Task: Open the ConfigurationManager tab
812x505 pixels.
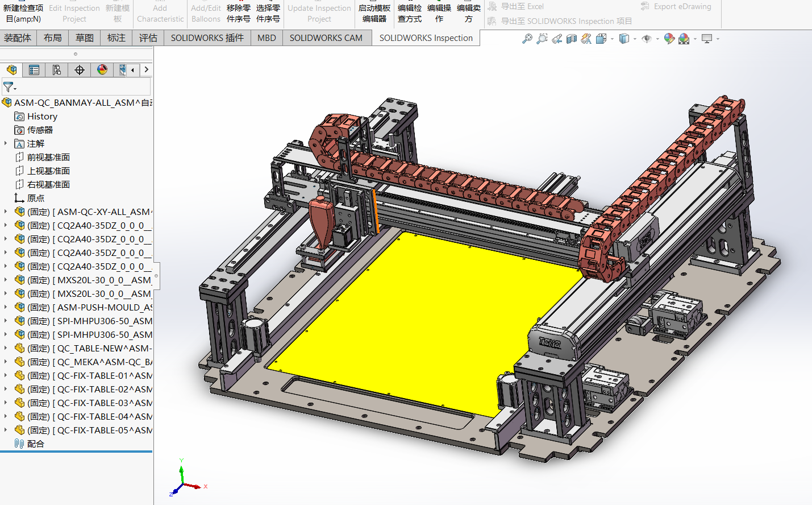Action: pos(57,70)
